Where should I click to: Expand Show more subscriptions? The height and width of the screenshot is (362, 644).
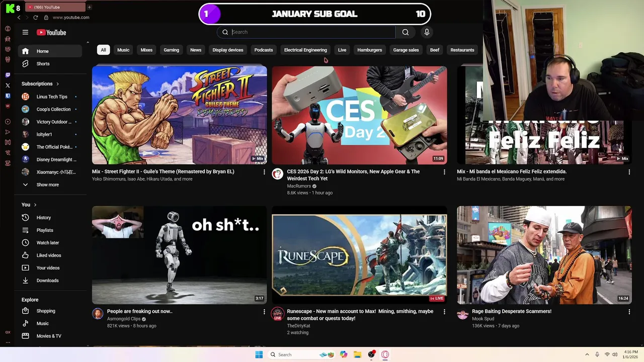(x=50, y=185)
